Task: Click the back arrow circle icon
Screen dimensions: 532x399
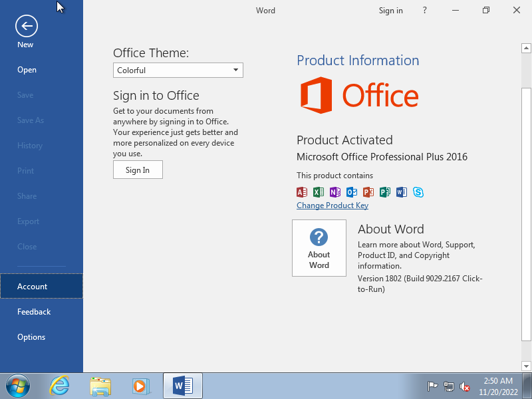Action: coord(27,26)
